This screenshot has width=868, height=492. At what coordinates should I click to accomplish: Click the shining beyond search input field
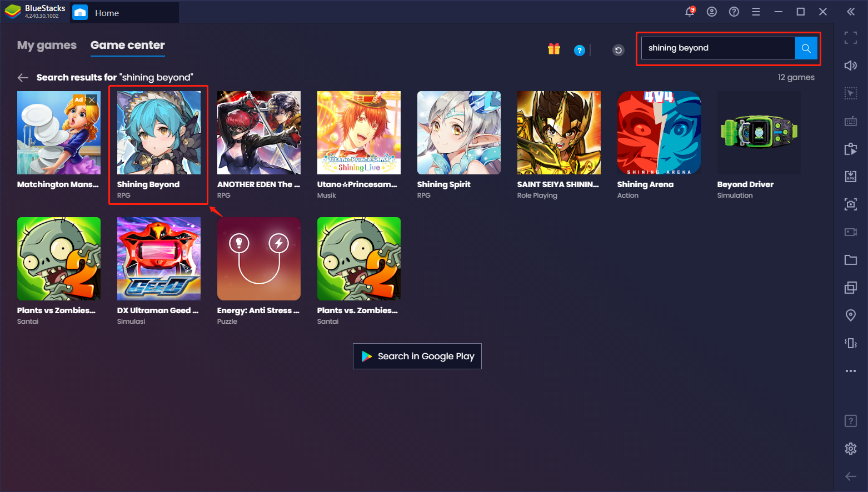point(718,48)
